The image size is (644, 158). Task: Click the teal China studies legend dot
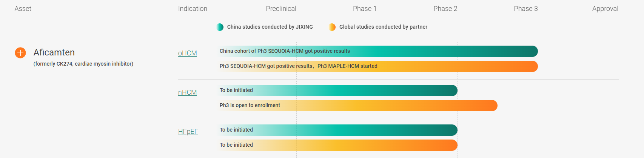tap(220, 27)
